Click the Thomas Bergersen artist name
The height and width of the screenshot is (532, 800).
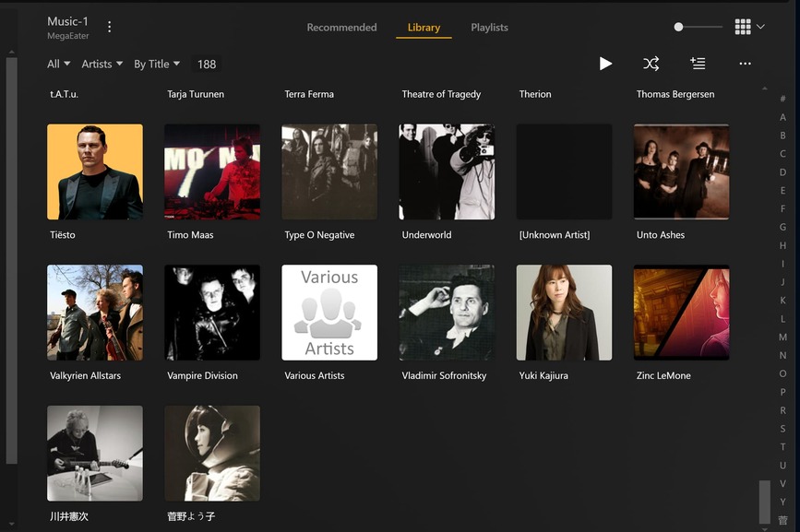tap(675, 94)
